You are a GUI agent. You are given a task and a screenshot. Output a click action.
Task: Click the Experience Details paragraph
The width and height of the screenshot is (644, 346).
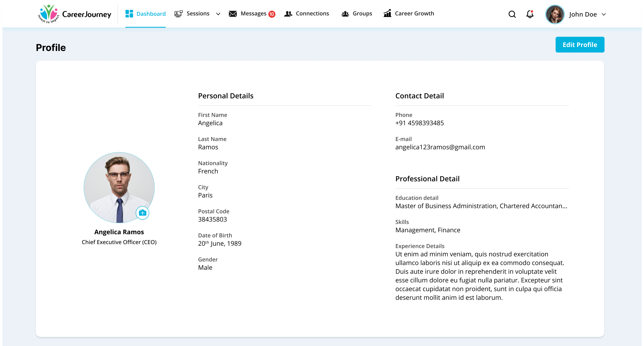click(x=480, y=276)
